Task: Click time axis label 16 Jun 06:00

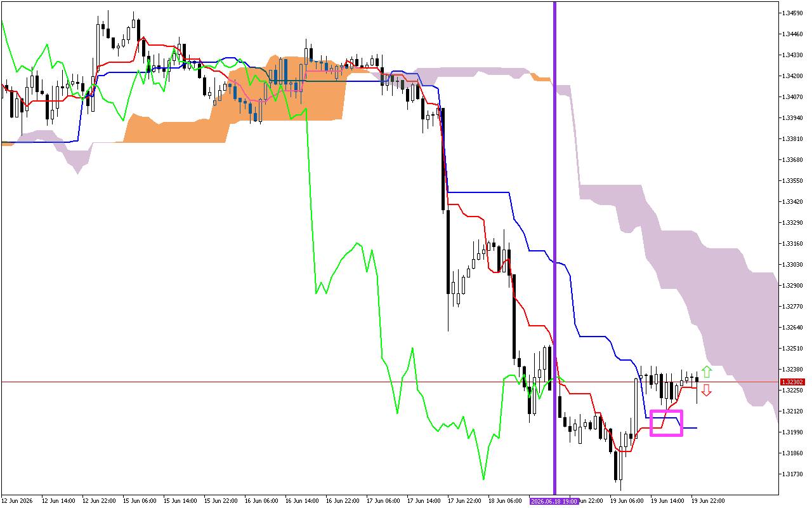Action: pyautogui.click(x=261, y=501)
